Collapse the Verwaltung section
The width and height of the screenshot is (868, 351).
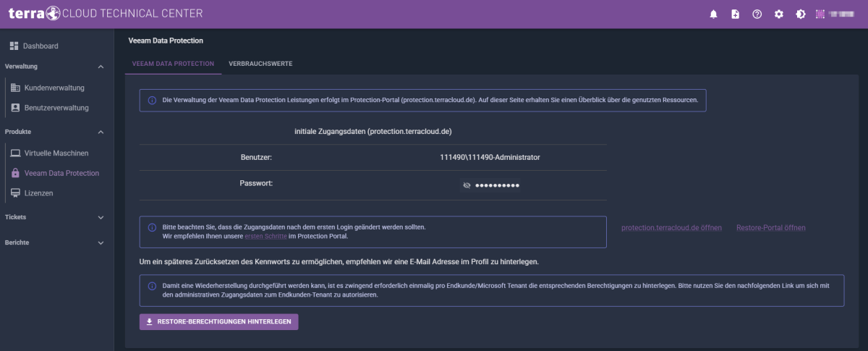(101, 67)
